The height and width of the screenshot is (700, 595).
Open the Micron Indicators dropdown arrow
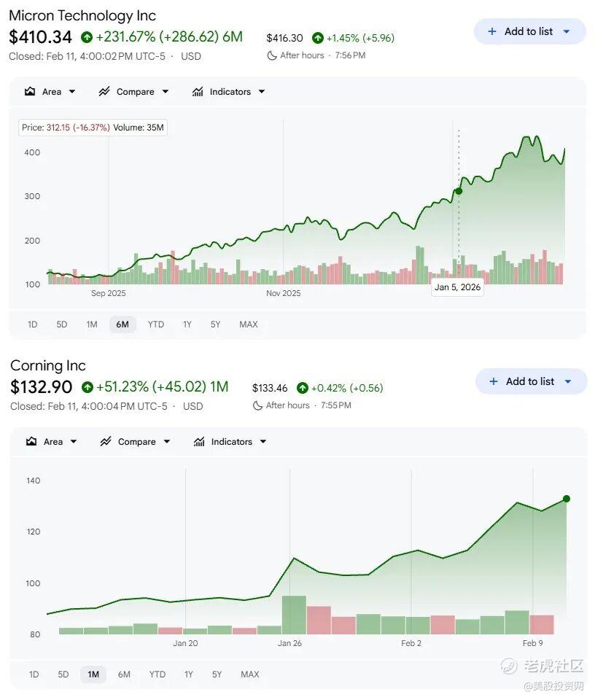[262, 92]
